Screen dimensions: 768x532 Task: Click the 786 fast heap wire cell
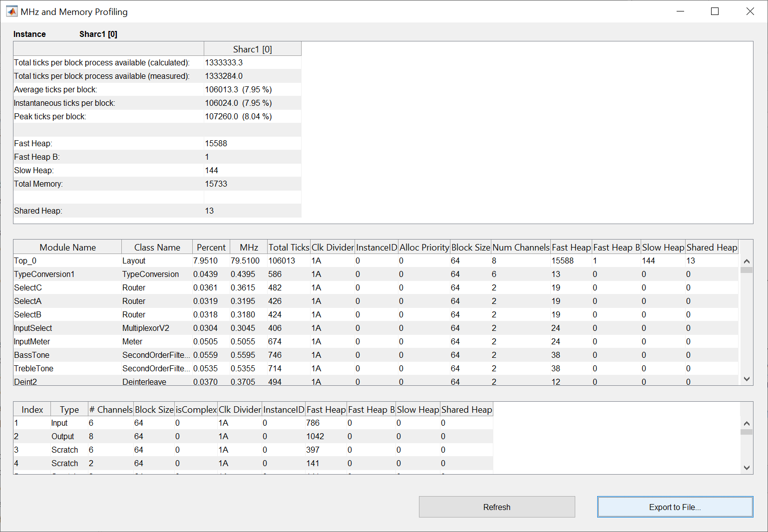[x=326, y=423]
